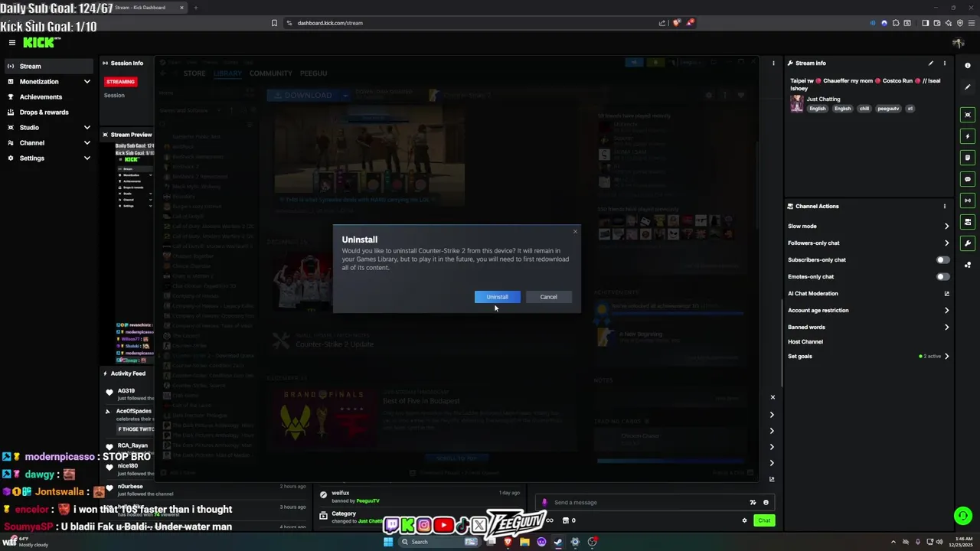
Task: Open chat settings gear icon
Action: pyautogui.click(x=744, y=520)
